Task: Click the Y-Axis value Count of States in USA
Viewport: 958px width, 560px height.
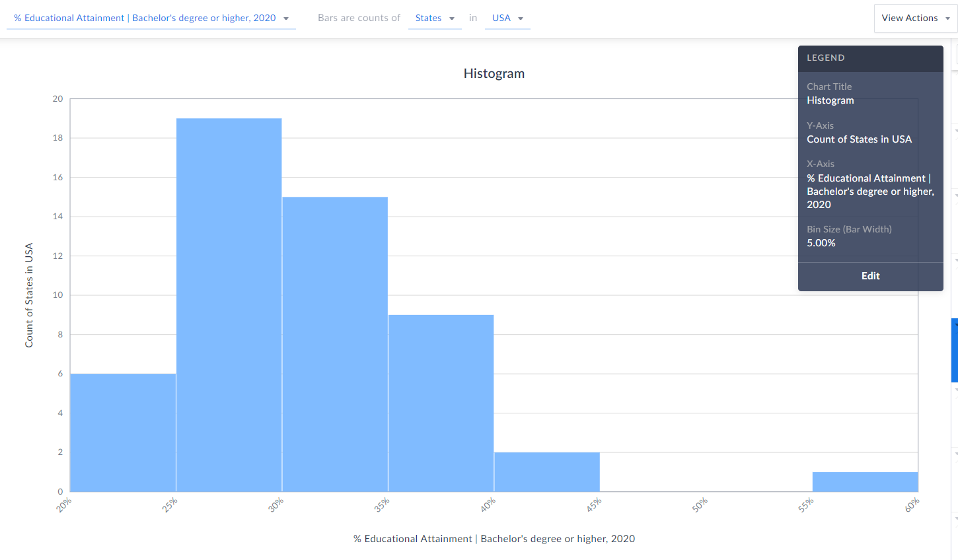Action: coord(860,139)
